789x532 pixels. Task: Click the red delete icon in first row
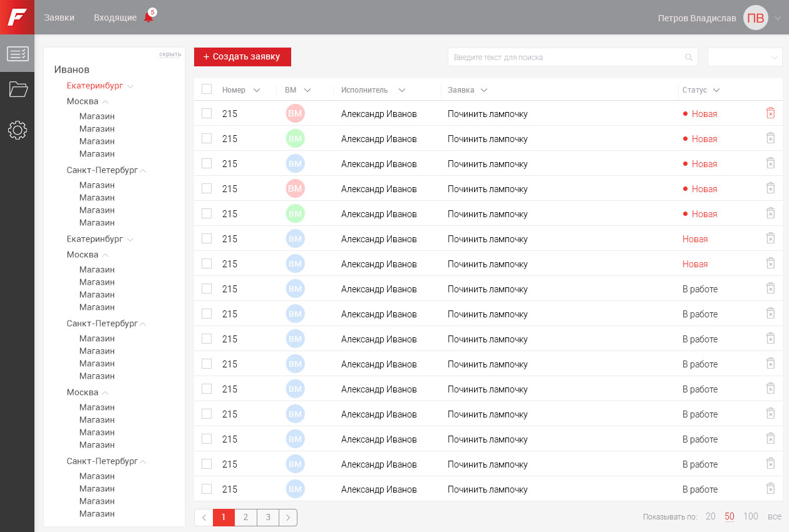770,113
